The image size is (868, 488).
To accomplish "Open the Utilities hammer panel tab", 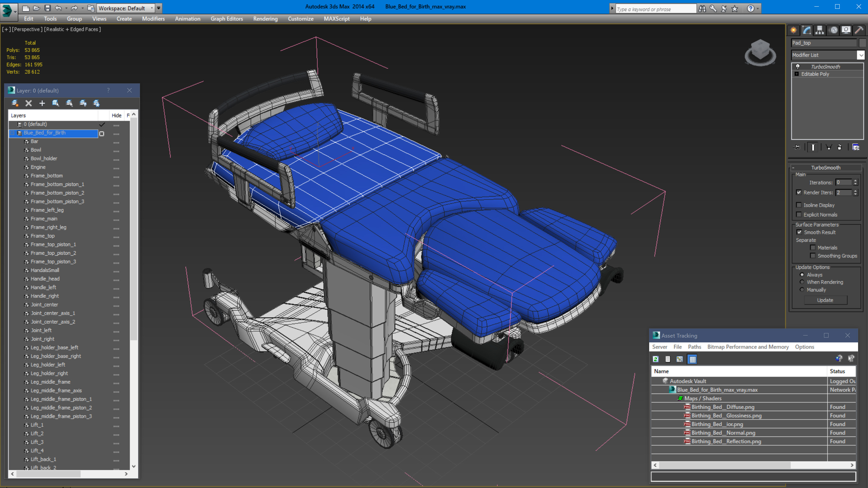I will tap(859, 30).
